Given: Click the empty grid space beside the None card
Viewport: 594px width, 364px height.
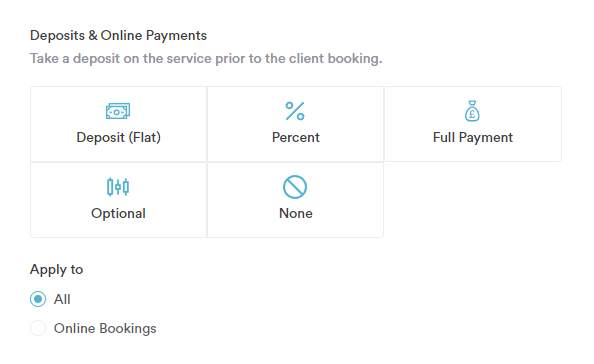Looking at the screenshot, I should [473, 200].
